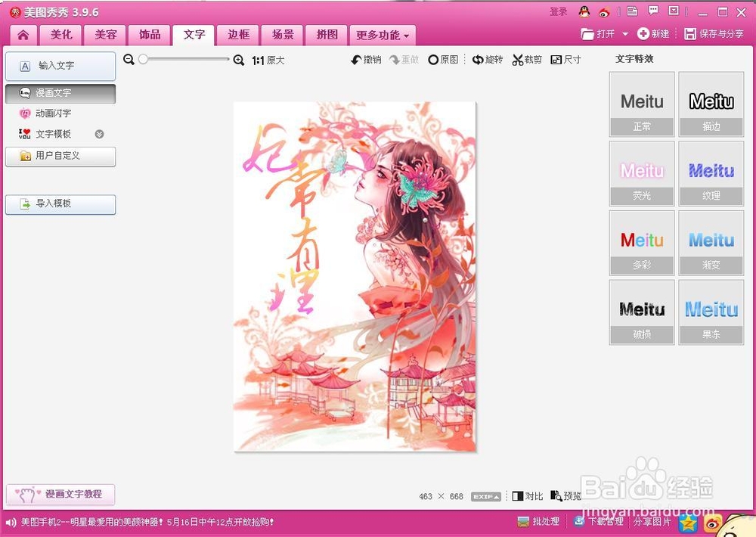The height and width of the screenshot is (537, 756).
Task: Click 保存与分享 button
Action: tap(714, 34)
